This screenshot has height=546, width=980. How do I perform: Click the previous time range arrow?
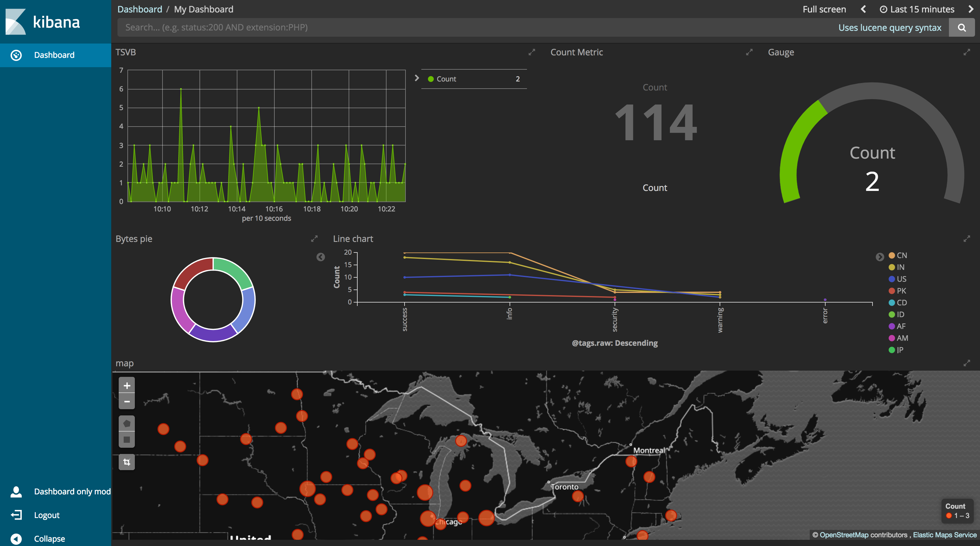coord(864,9)
